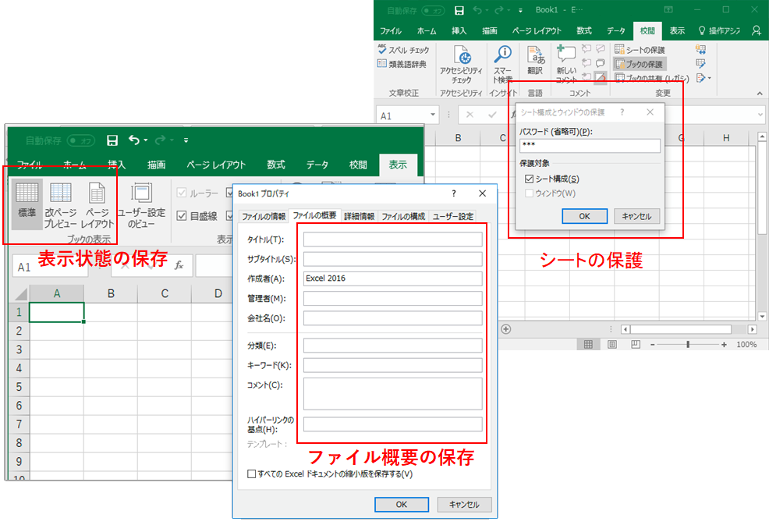Open Undo dropdown in Book1 title bar
769x532 pixels.
click(x=486, y=10)
